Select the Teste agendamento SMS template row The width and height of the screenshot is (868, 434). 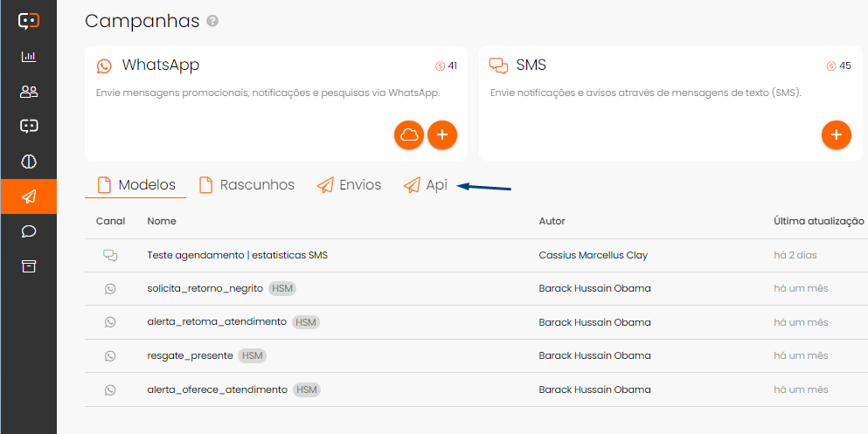click(x=237, y=255)
